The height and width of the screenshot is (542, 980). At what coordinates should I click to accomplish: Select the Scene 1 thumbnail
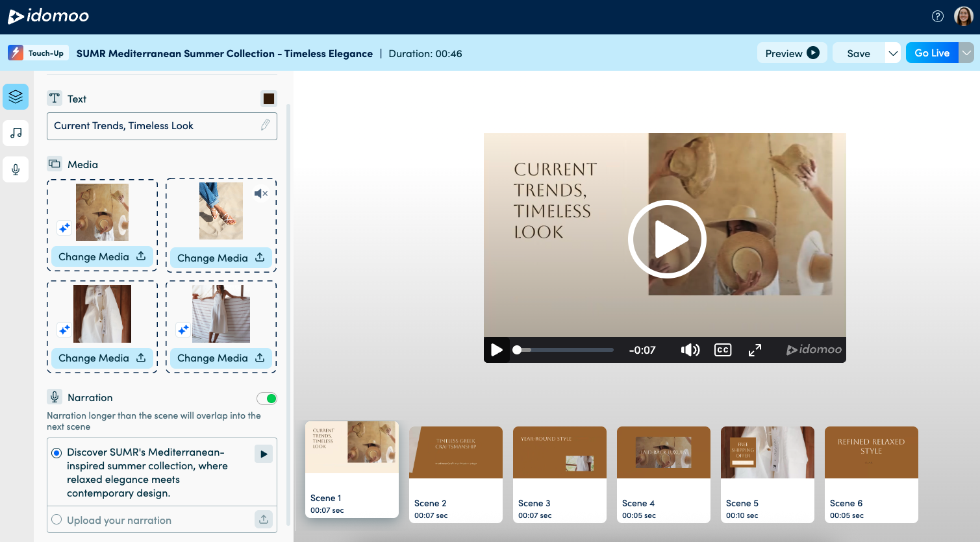[352, 469]
